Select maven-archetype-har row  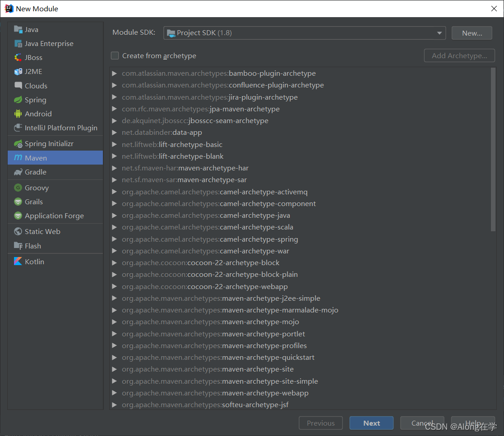[x=300, y=168]
